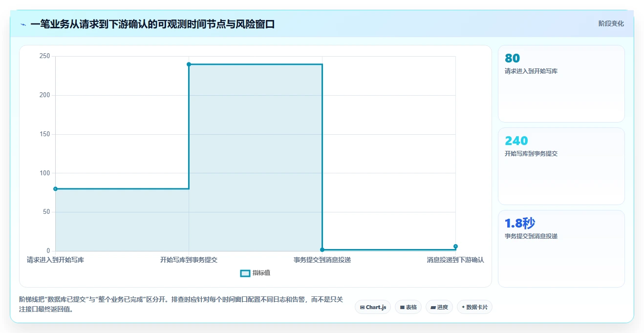Click card caption 开始写库到事务提交
Image resolution: width=644 pixels, height=333 pixels.
[531, 154]
